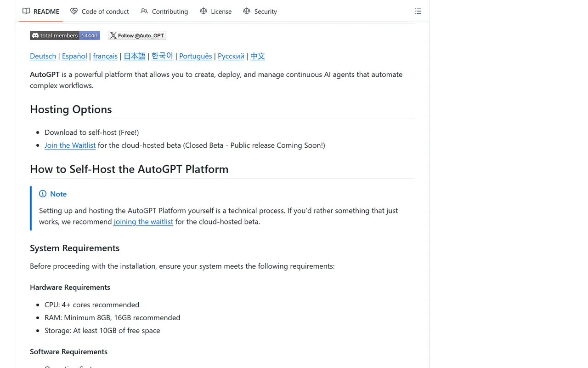Image resolution: width=588 pixels, height=368 pixels.
Task: Open the README outline list icon
Action: point(418,11)
